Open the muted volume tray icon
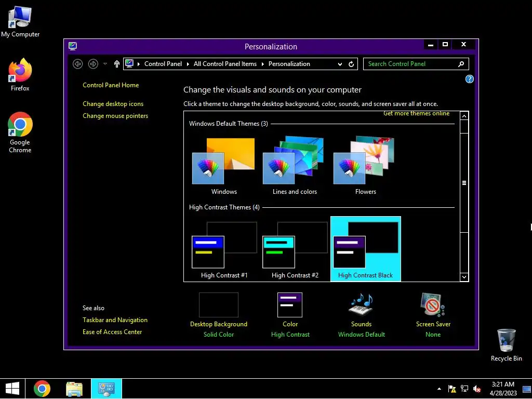Viewport: 532px width, 399px height. pos(477,389)
